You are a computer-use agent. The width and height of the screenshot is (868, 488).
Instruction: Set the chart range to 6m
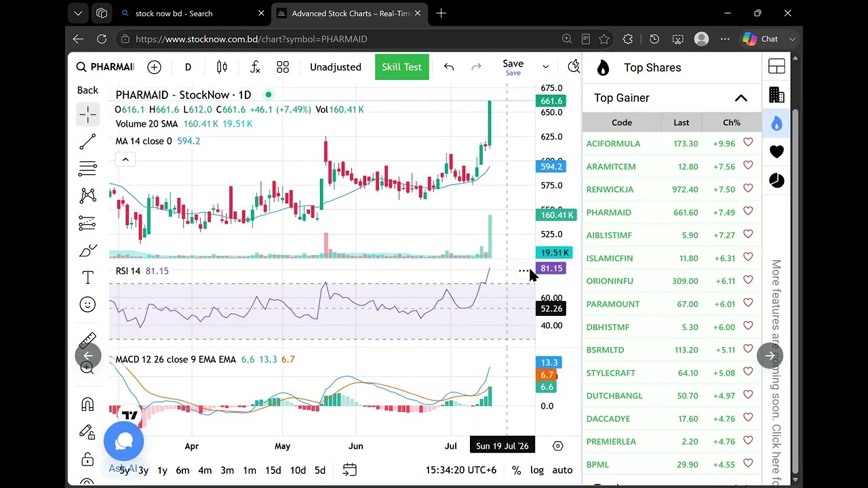tap(182, 470)
